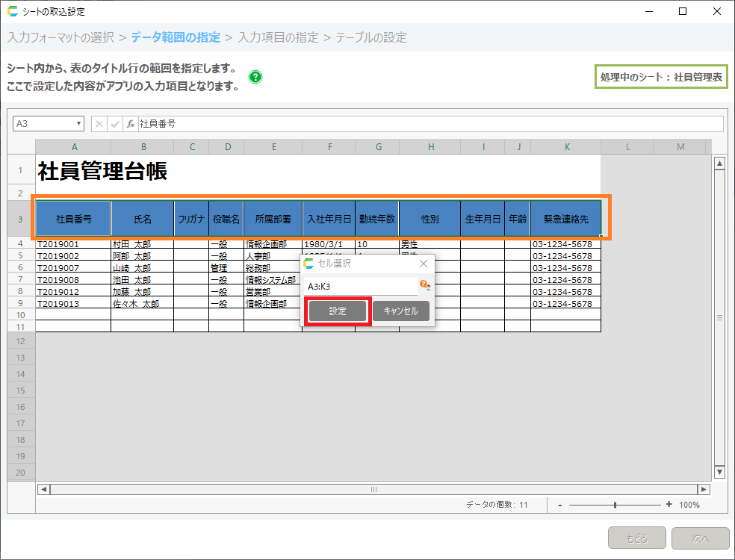The height and width of the screenshot is (560, 735).
Task: Click the orange help icon in セル選択 dialog
Action: click(x=424, y=285)
